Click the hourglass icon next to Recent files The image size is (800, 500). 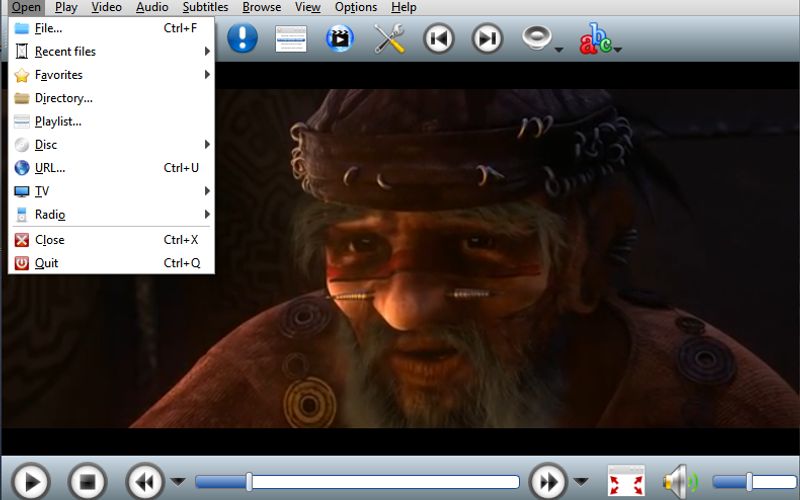click(x=21, y=51)
